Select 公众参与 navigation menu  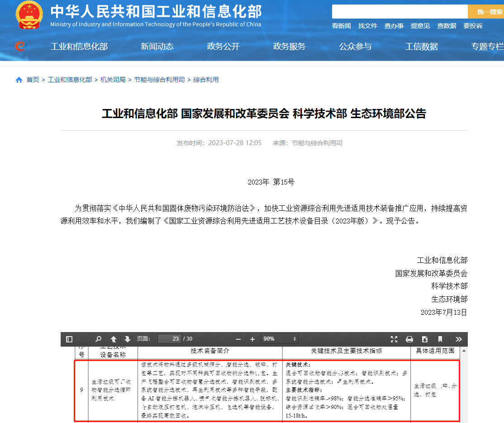coord(355,46)
